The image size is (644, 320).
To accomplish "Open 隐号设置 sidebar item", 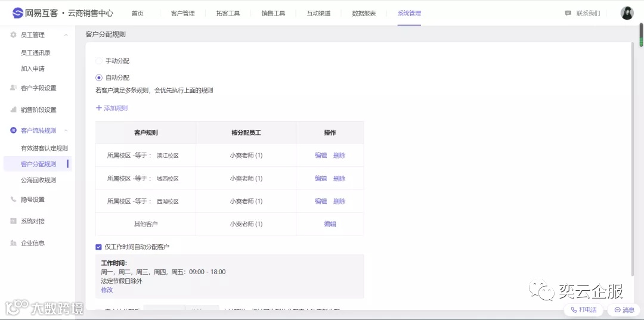I will 32,200.
